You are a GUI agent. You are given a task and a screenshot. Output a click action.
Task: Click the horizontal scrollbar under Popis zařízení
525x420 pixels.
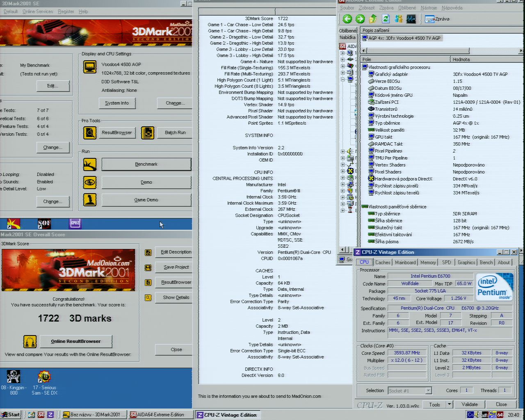[x=442, y=51]
